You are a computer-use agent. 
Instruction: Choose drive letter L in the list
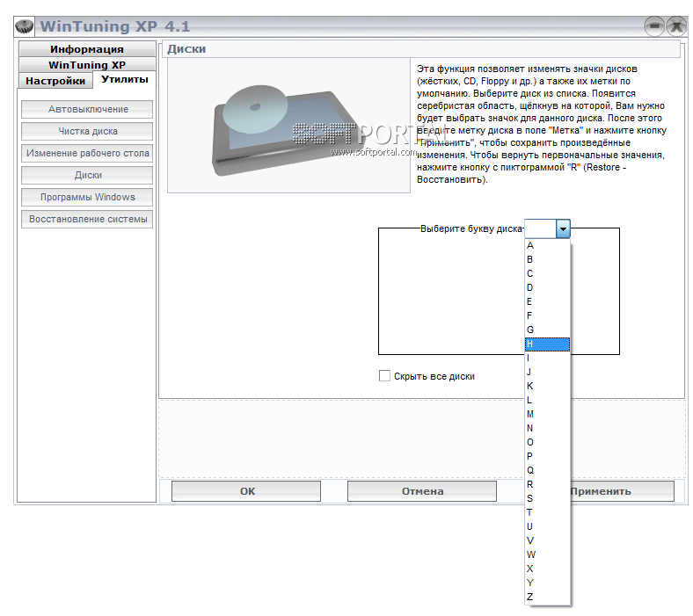pyautogui.click(x=547, y=400)
